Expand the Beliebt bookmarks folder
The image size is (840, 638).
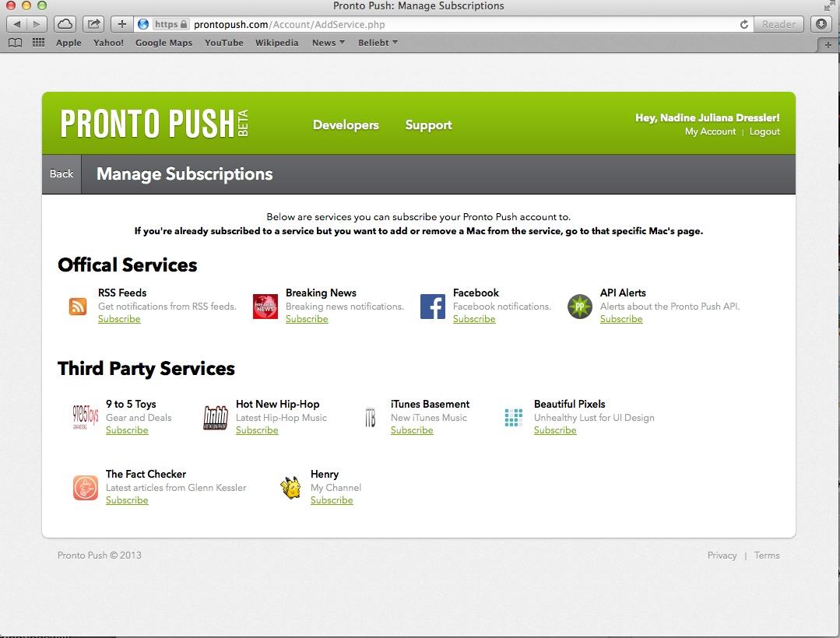pos(378,43)
